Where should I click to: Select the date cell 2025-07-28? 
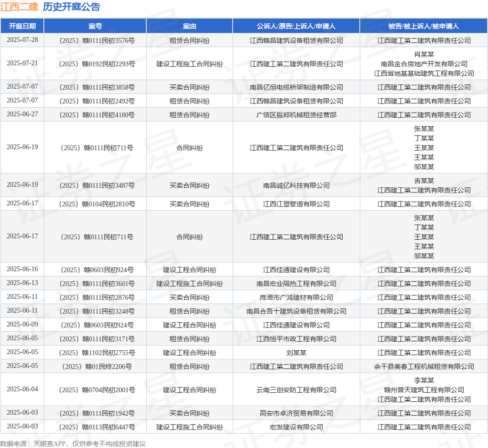22,40
